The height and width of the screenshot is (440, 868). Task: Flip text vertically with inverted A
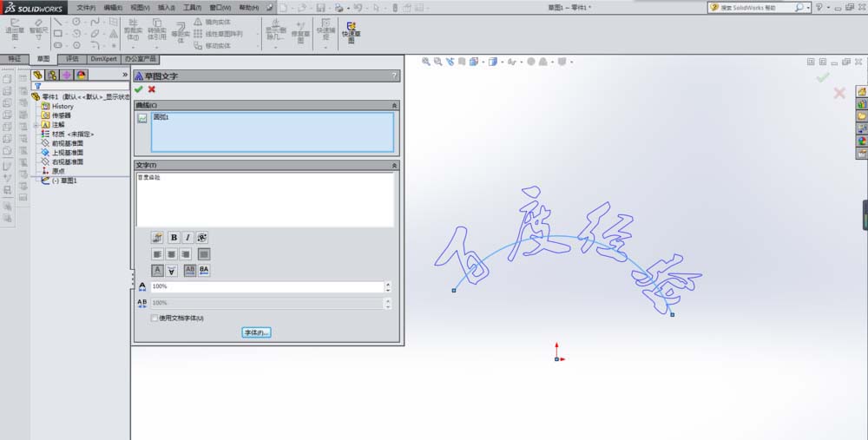pos(172,270)
